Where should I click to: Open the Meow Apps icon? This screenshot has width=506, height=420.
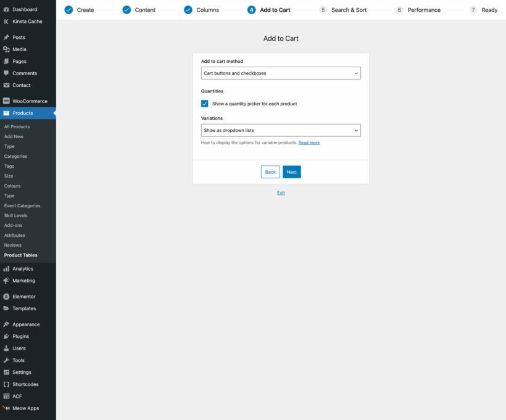tap(6, 408)
